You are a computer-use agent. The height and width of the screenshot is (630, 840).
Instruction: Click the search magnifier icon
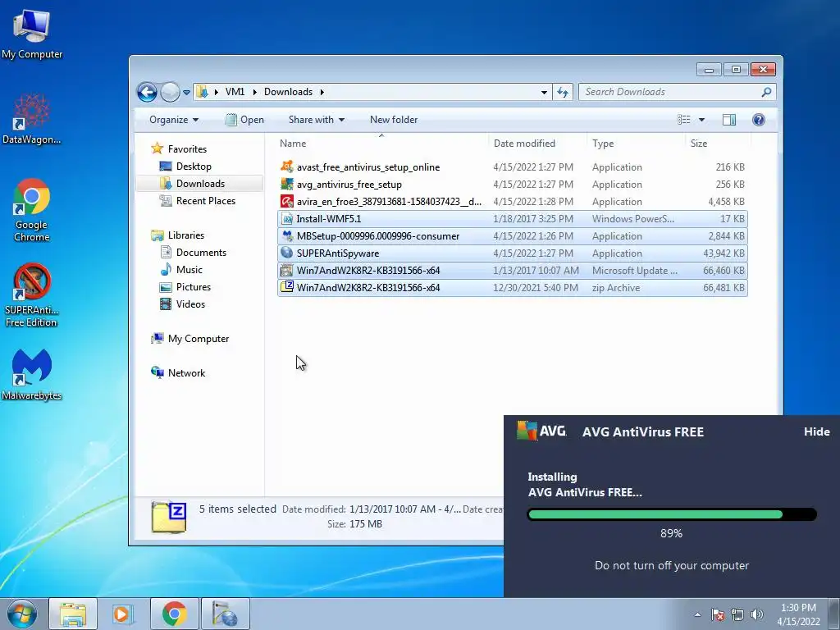click(x=767, y=92)
